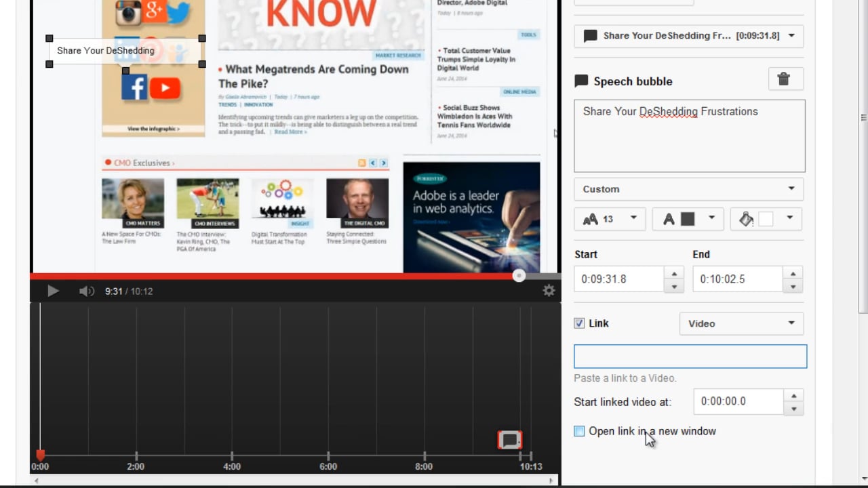868x488 pixels.
Task: Expand the Share Your DeShedding annotation list
Action: click(791, 36)
